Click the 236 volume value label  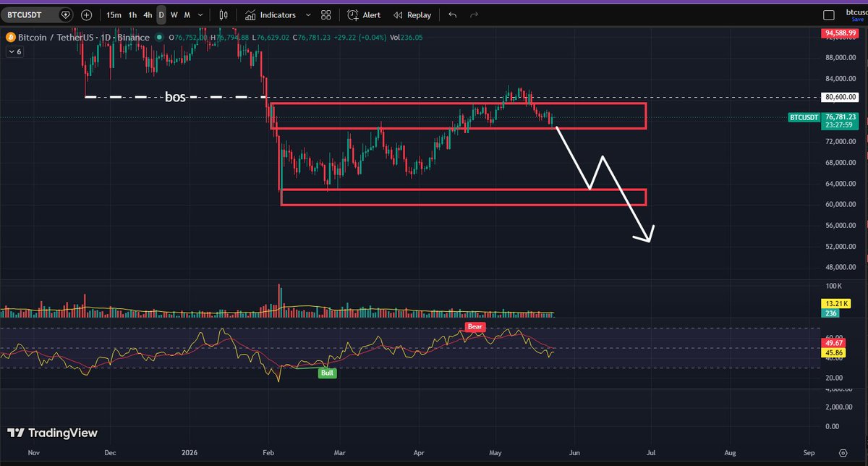(x=830, y=313)
